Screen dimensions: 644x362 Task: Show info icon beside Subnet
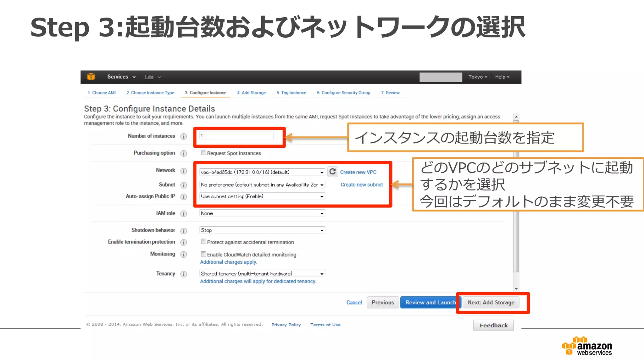point(184,185)
